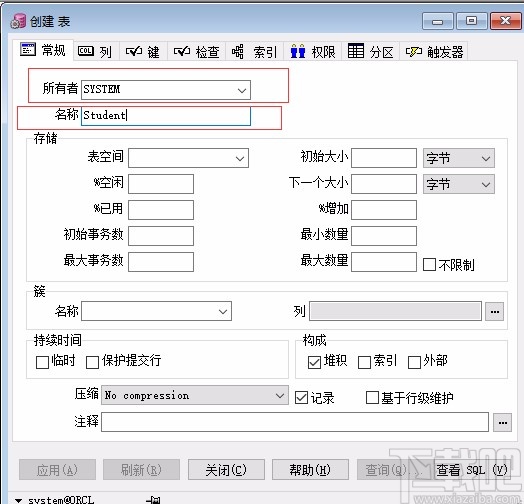Check the 保护提交行 option
Screen dimensions: 524x504
click(92, 362)
